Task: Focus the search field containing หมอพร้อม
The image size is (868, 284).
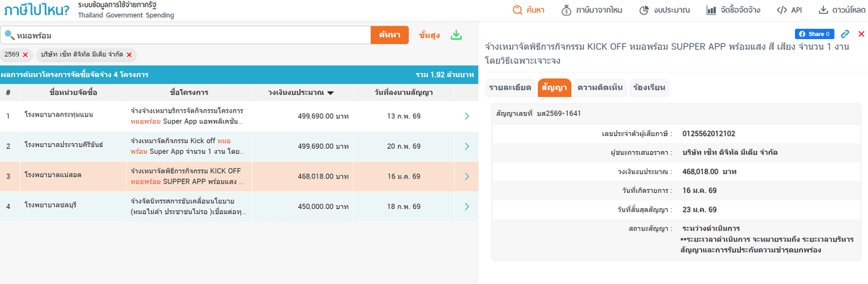Action: point(186,35)
